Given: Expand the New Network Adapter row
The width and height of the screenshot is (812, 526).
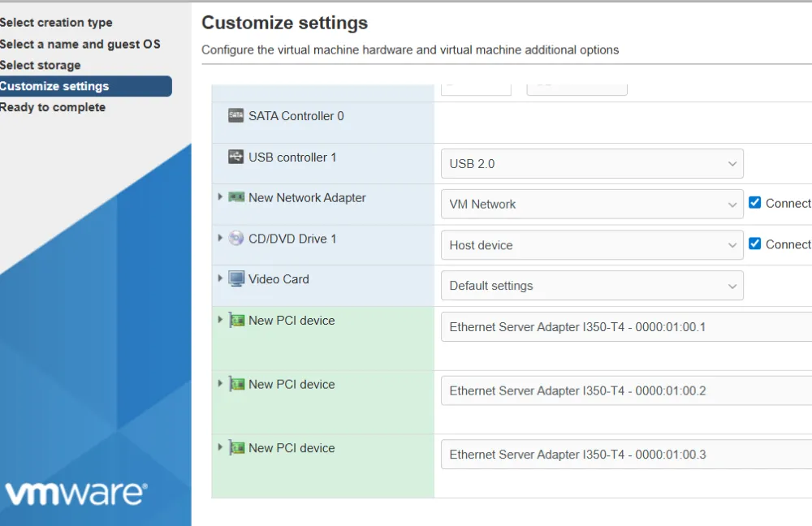Looking at the screenshot, I should (x=220, y=197).
